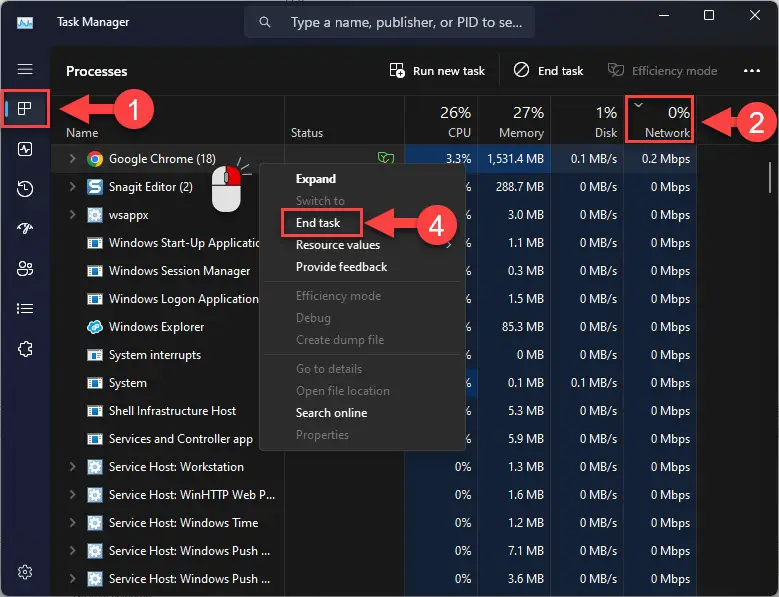Open the Users sidebar icon
Viewport: 779px width, 597px height.
click(x=25, y=269)
